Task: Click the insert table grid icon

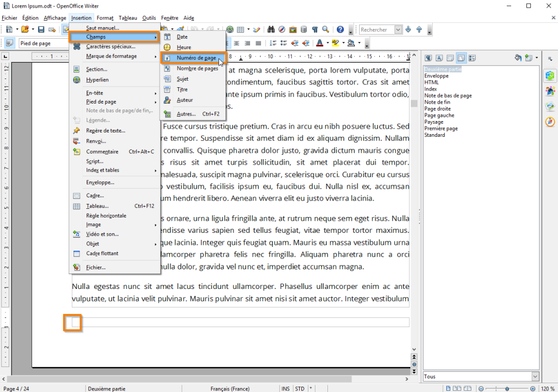Action: pos(240,29)
